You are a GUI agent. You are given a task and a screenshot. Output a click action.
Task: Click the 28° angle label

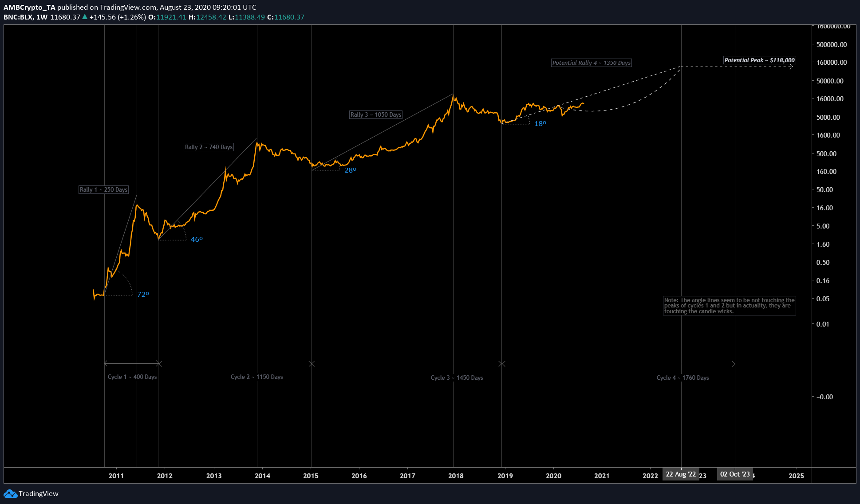click(x=350, y=170)
